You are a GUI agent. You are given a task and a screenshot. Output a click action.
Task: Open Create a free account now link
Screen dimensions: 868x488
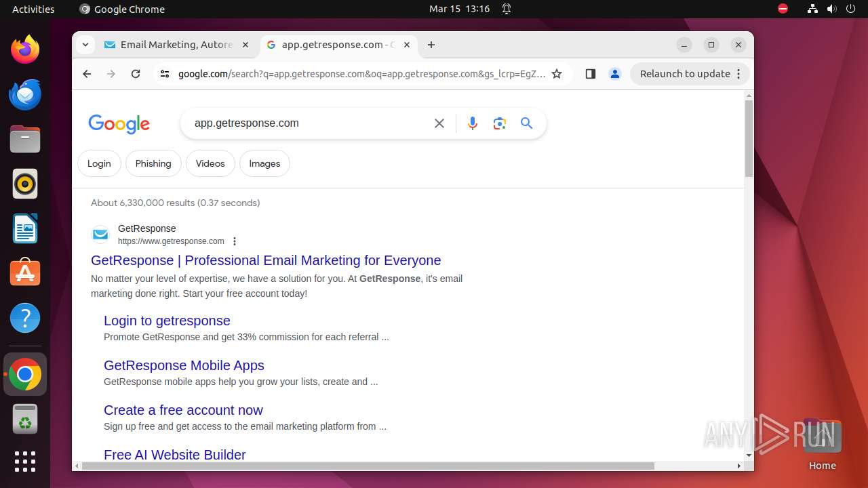click(x=183, y=410)
